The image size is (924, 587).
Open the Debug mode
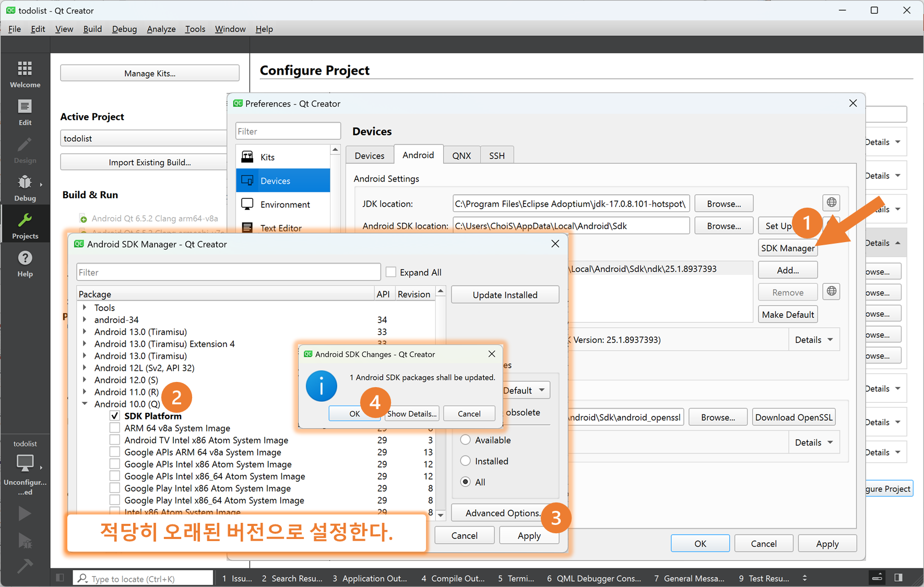[x=25, y=188]
